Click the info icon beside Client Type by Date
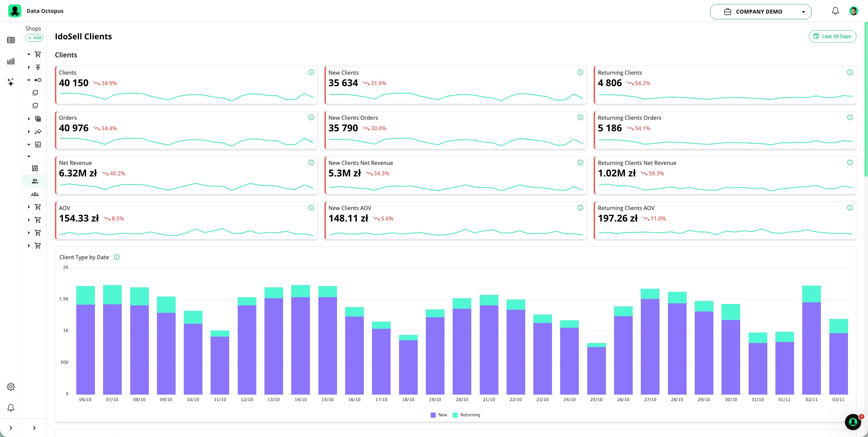Viewport: 868px width, 437px height. [x=117, y=257]
